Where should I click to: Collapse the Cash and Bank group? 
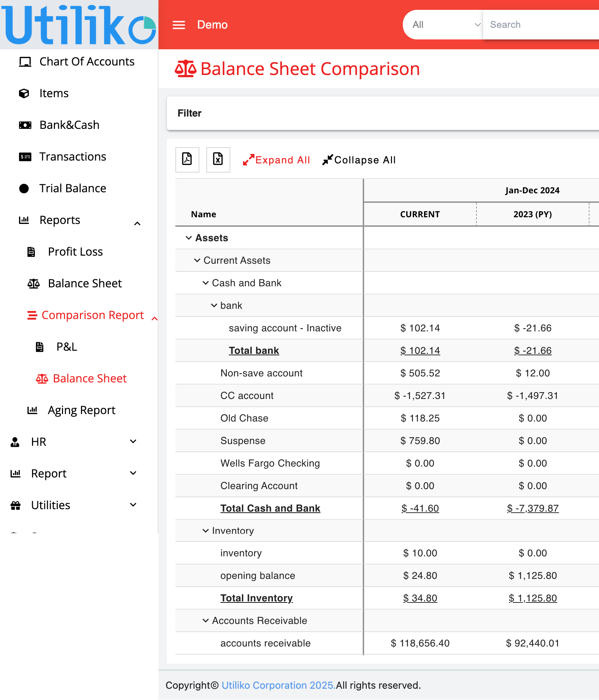(206, 283)
